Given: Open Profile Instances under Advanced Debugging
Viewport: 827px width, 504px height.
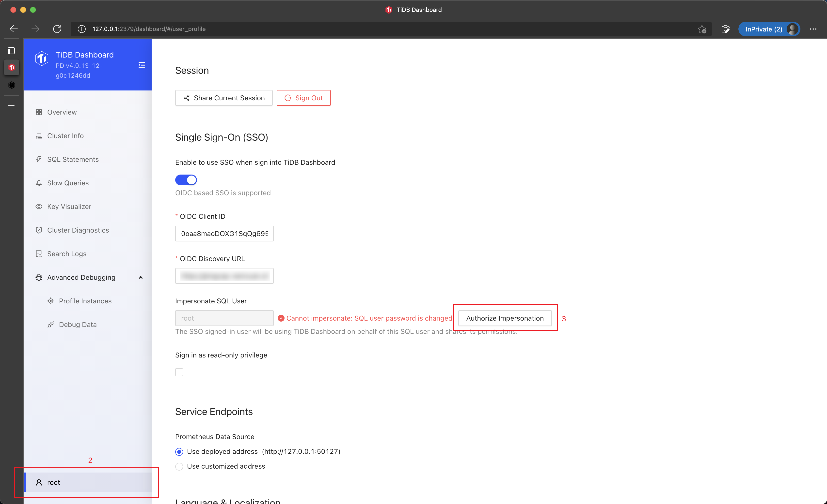Looking at the screenshot, I should click(x=85, y=301).
